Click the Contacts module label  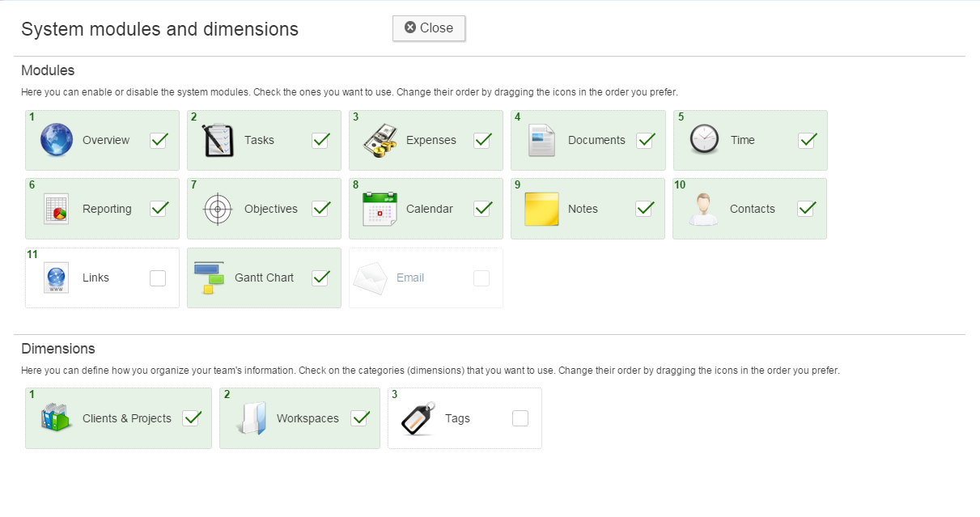pos(752,209)
